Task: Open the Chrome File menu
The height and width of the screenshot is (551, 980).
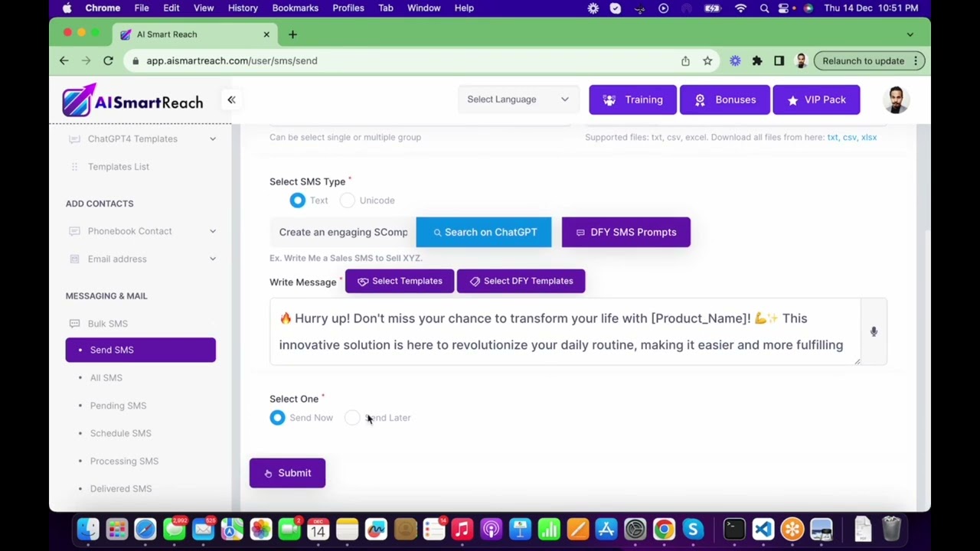Action: pos(142,8)
